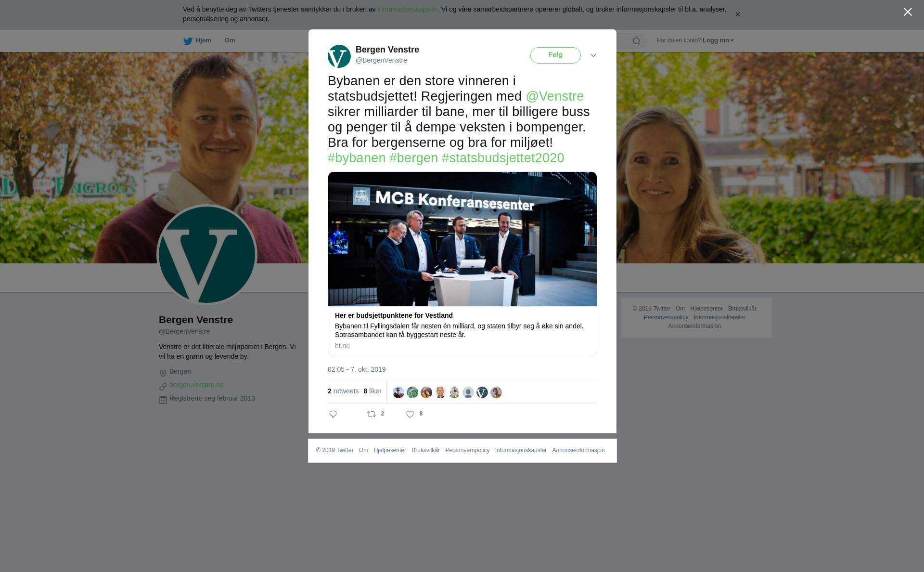Toggle Følg button for Bergen Venstre
The width and height of the screenshot is (924, 572).
pyautogui.click(x=555, y=55)
